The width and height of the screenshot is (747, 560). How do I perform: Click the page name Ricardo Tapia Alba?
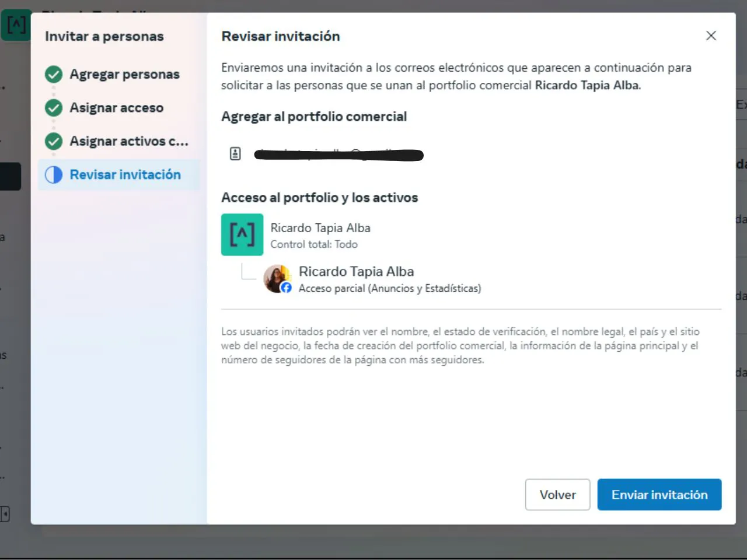357,272
